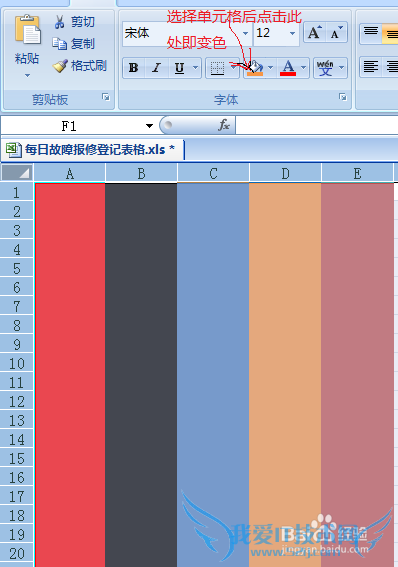Click the Cut (剪切) scissors icon

(x=59, y=22)
